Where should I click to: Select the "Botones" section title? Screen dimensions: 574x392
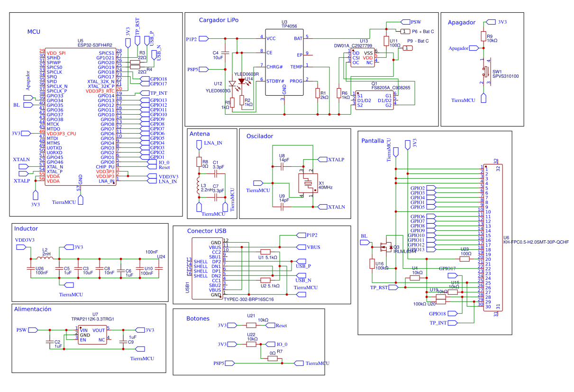coord(198,319)
